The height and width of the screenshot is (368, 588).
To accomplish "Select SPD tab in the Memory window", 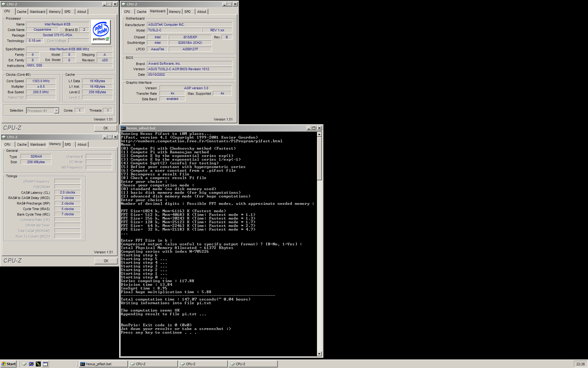I will [x=68, y=144].
